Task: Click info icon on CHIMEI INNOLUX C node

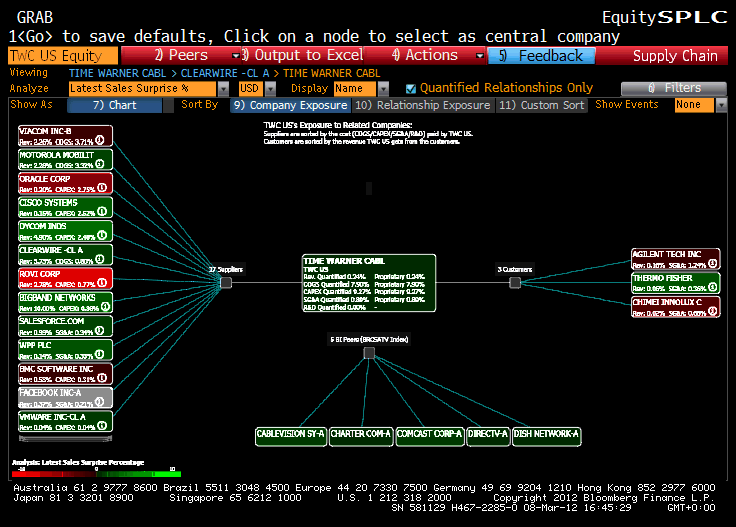Action: click(713, 311)
